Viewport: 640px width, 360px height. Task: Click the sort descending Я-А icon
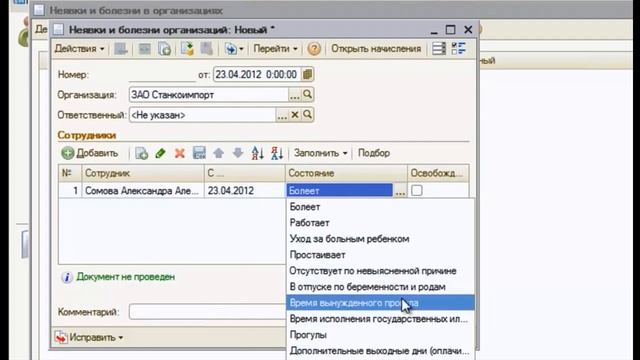pyautogui.click(x=277, y=153)
